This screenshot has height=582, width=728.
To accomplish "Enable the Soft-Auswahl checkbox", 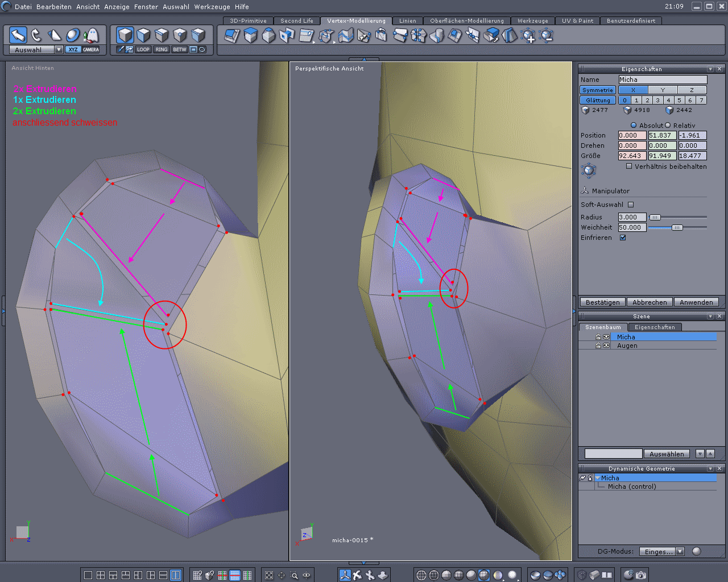I will 631,205.
